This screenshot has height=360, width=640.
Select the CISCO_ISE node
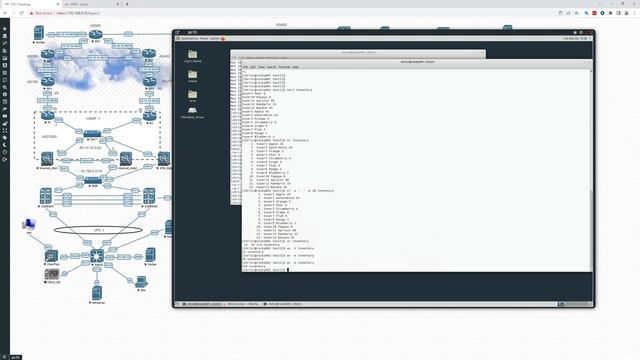click(x=52, y=274)
